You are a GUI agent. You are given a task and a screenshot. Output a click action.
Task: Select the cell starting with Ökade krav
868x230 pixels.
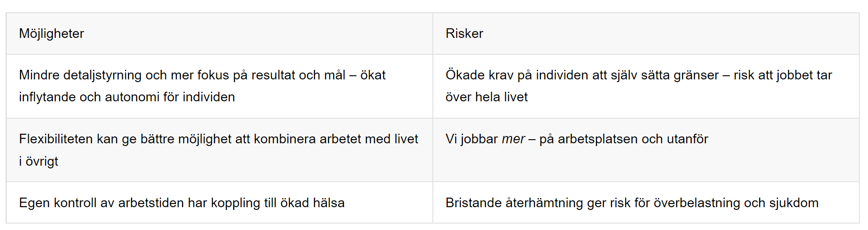[646, 86]
